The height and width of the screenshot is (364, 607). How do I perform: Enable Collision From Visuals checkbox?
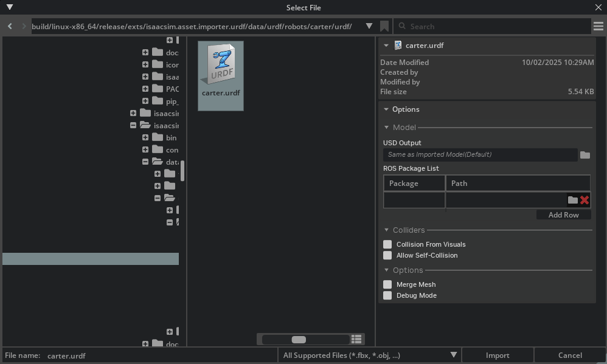(387, 244)
